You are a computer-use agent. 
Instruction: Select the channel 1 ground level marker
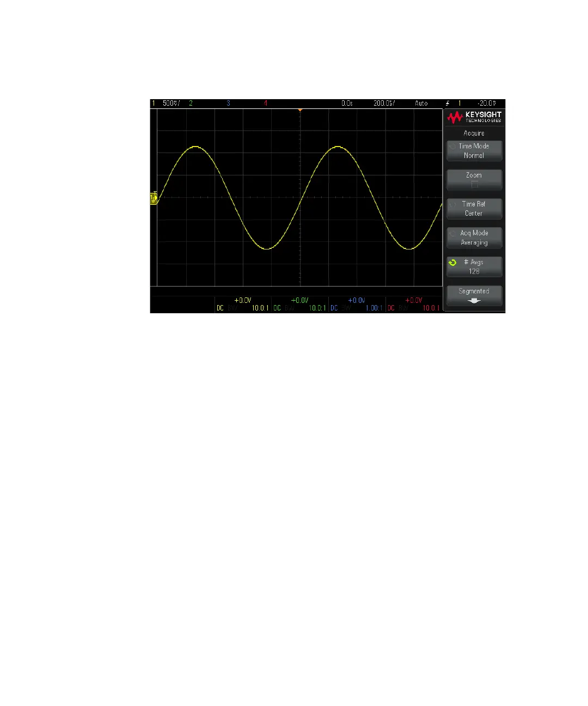coord(154,198)
